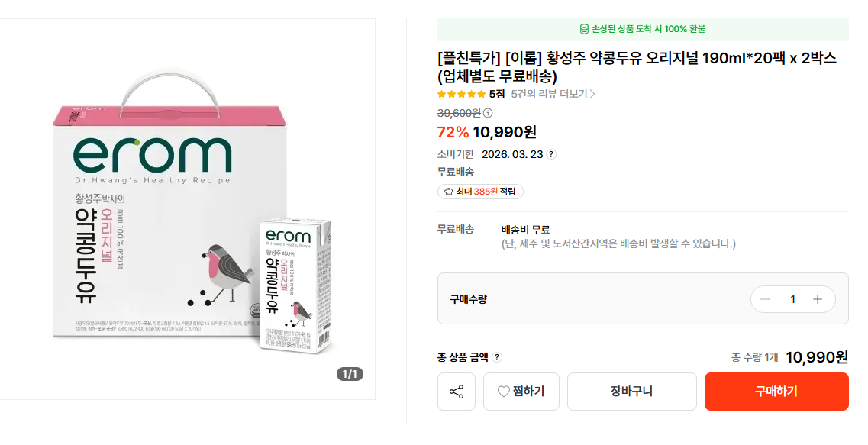Click the quantity number field
This screenshot has height=445, width=868.
(x=792, y=299)
